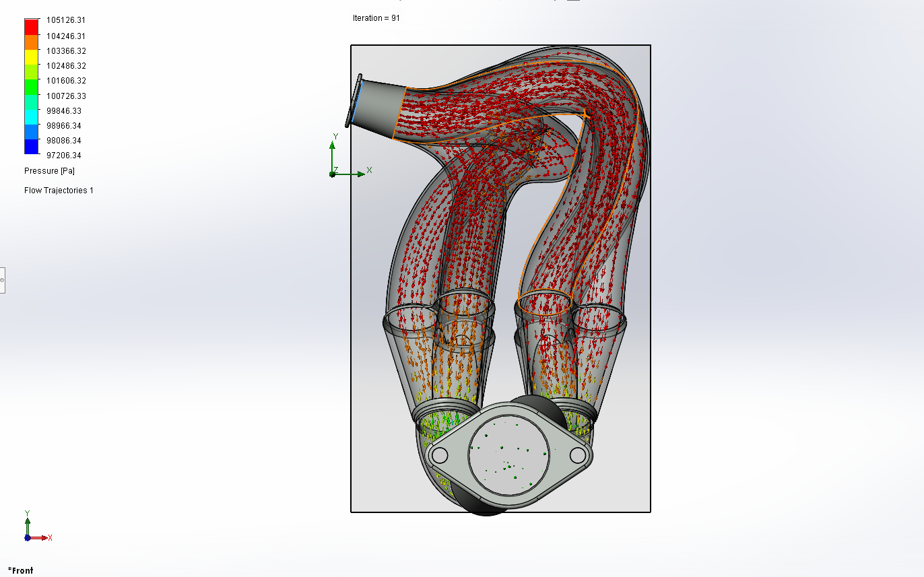Click the collapsed panel handle on left edge

coord(2,279)
